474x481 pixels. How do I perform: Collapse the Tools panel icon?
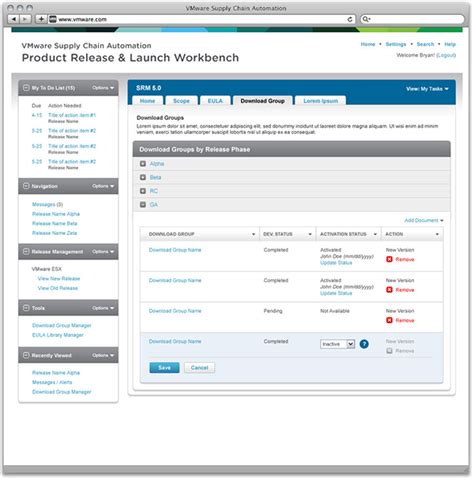click(x=26, y=308)
